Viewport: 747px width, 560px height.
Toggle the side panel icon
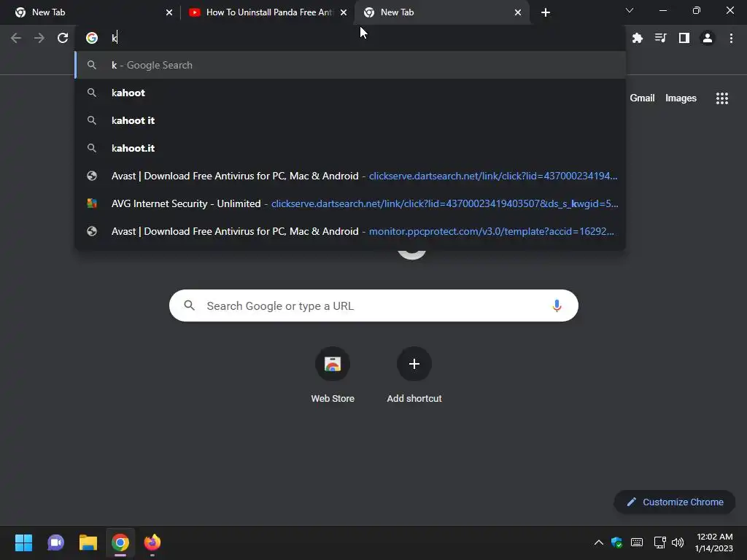[x=684, y=38]
